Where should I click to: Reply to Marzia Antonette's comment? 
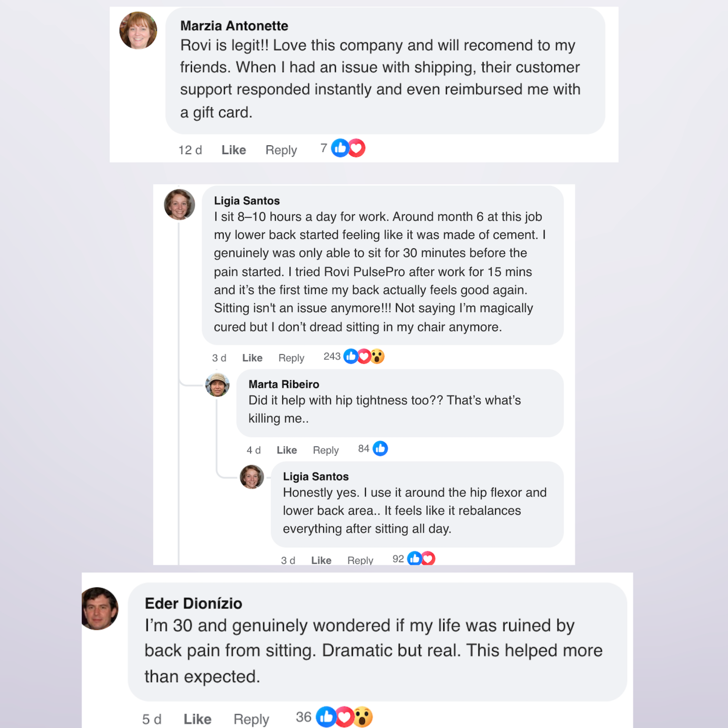[281, 150]
